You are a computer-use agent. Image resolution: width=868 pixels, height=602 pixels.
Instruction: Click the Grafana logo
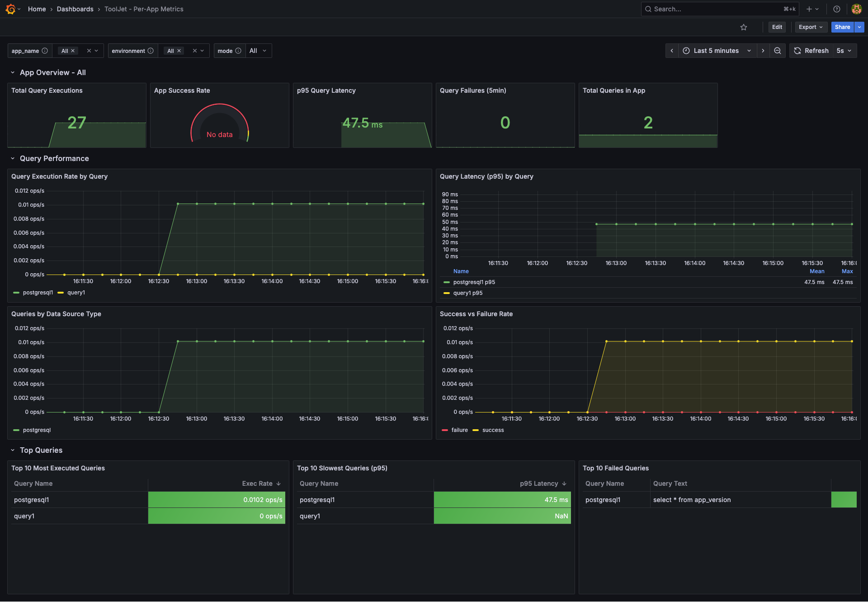point(10,9)
